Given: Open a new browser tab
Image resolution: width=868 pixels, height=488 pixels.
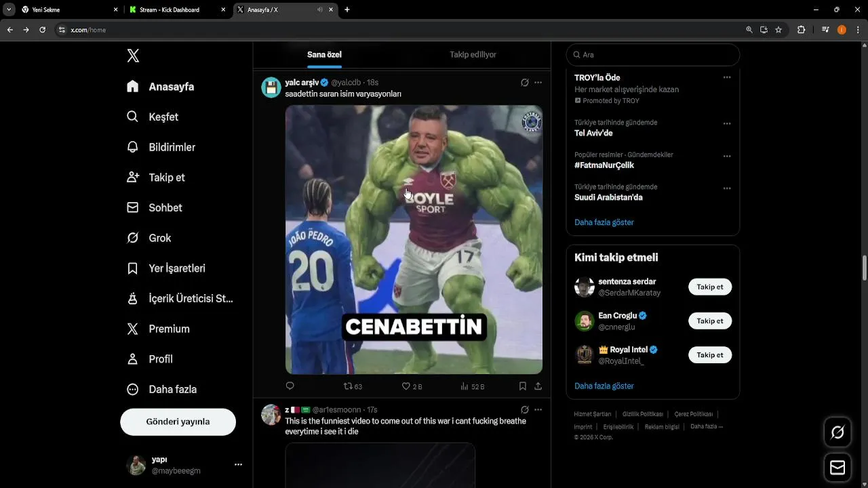Looking at the screenshot, I should (x=347, y=10).
